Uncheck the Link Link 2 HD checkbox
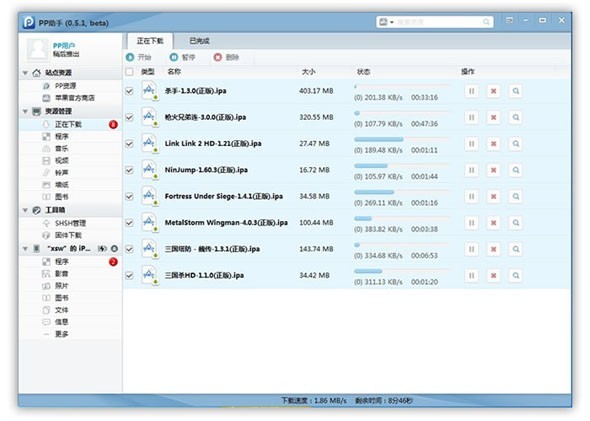590x421 pixels. [x=129, y=144]
